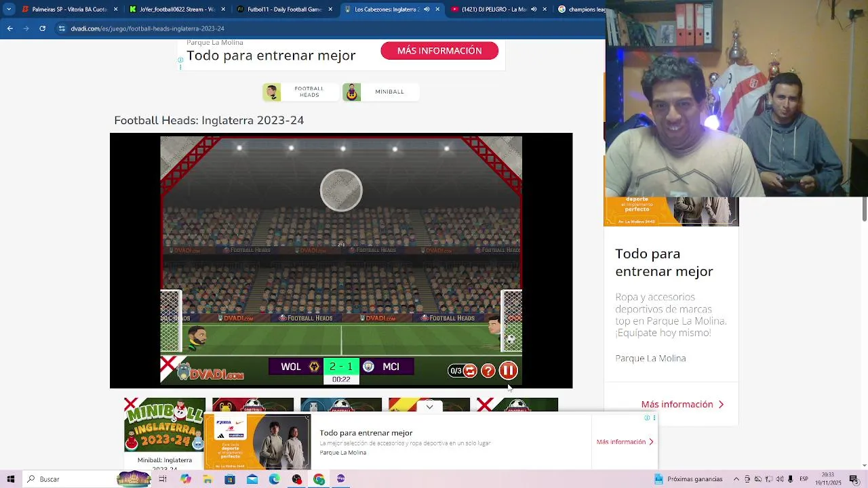Open Más información link in sidebar ad
This screenshot has width=868, height=488.
(x=683, y=404)
